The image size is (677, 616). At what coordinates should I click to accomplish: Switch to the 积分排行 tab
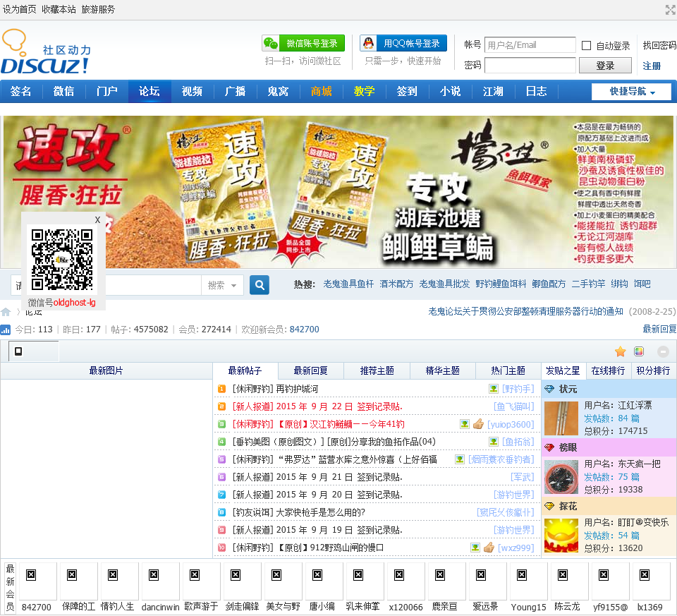tap(653, 370)
